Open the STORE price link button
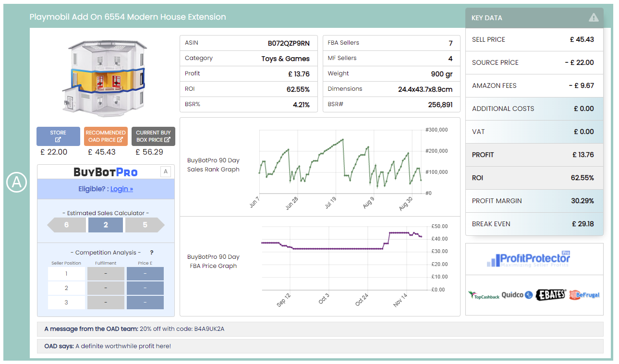Image resolution: width=619 pixels, height=364 pixels. click(x=58, y=136)
